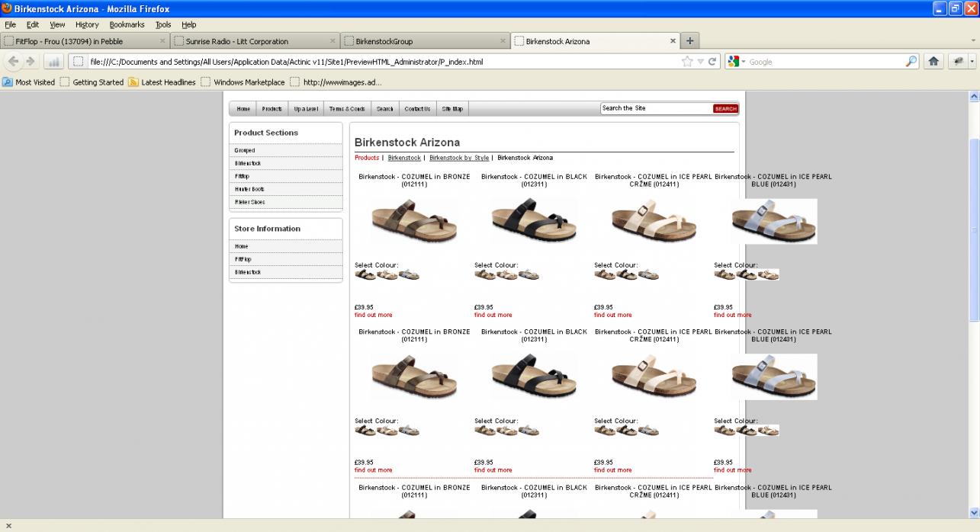
Task: Open the URL history dropdown arrow
Action: pyautogui.click(x=700, y=62)
